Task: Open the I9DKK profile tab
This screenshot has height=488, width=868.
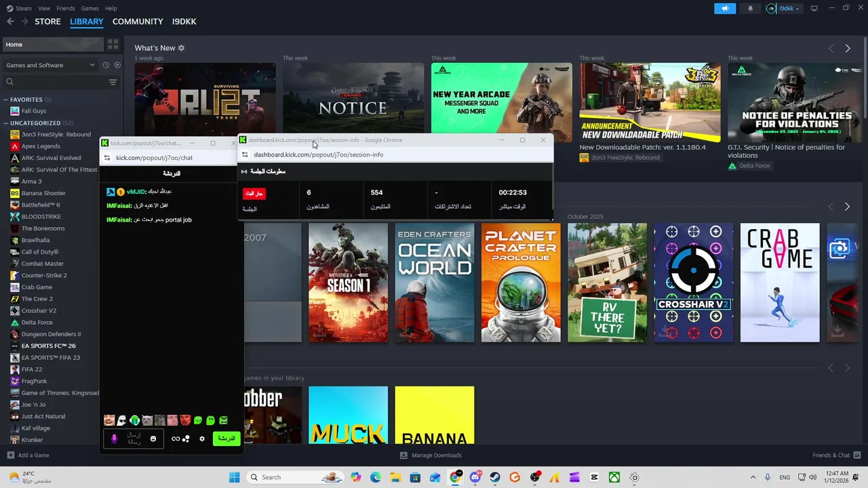Action: (184, 22)
